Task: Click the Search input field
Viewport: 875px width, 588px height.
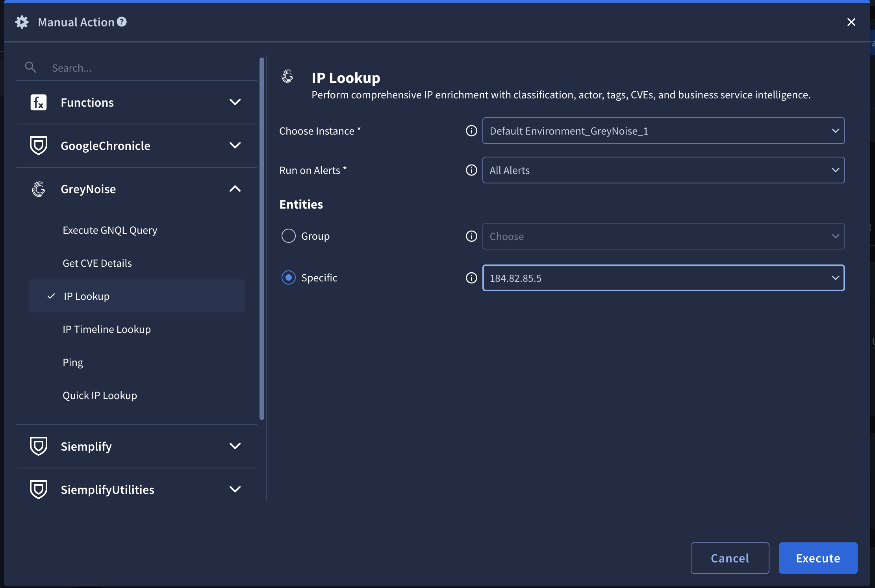Action: click(x=150, y=68)
